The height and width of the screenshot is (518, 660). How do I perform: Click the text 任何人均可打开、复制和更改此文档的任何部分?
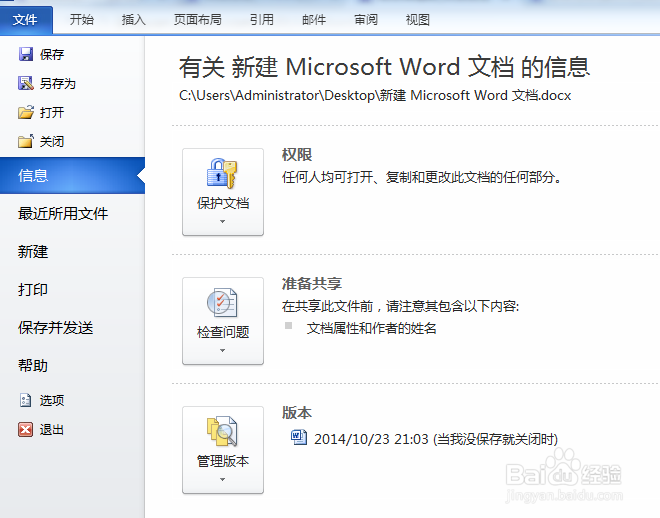(422, 177)
